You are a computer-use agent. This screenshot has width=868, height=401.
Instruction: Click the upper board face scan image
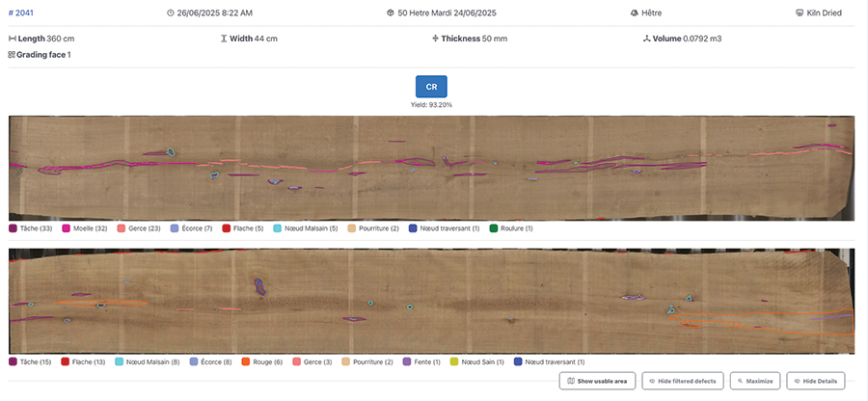[x=431, y=169]
